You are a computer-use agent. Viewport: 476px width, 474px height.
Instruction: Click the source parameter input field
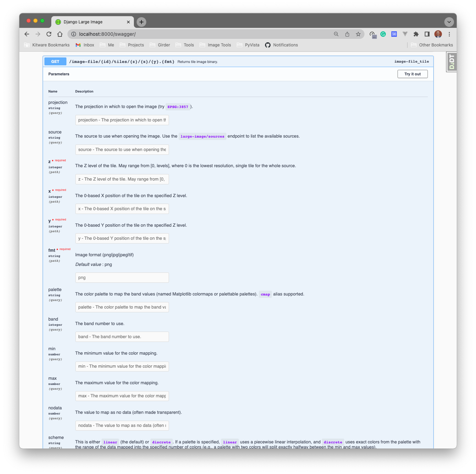point(122,150)
